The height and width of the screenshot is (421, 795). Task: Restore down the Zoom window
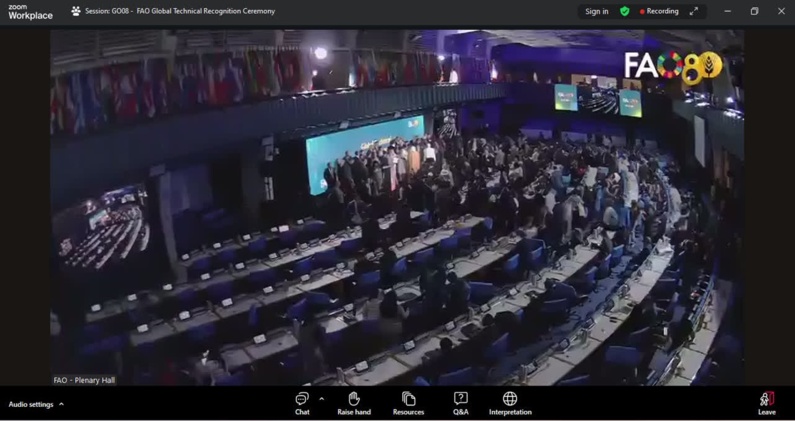[x=754, y=12]
